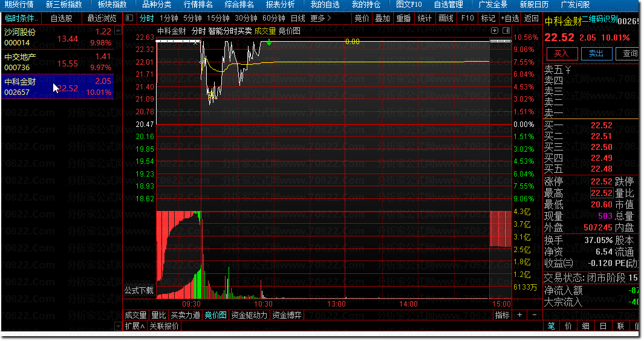Click 指标 button at chart bottom
644x341 pixels.
point(503,315)
